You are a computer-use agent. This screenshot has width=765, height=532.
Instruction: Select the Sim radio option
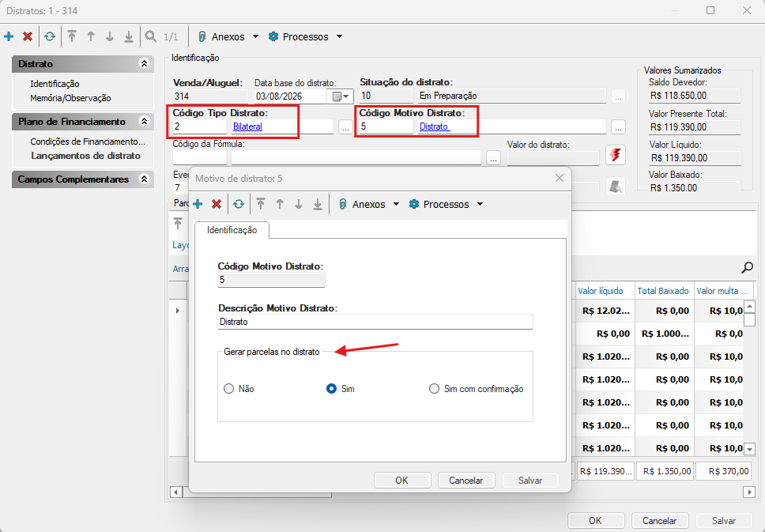point(331,389)
